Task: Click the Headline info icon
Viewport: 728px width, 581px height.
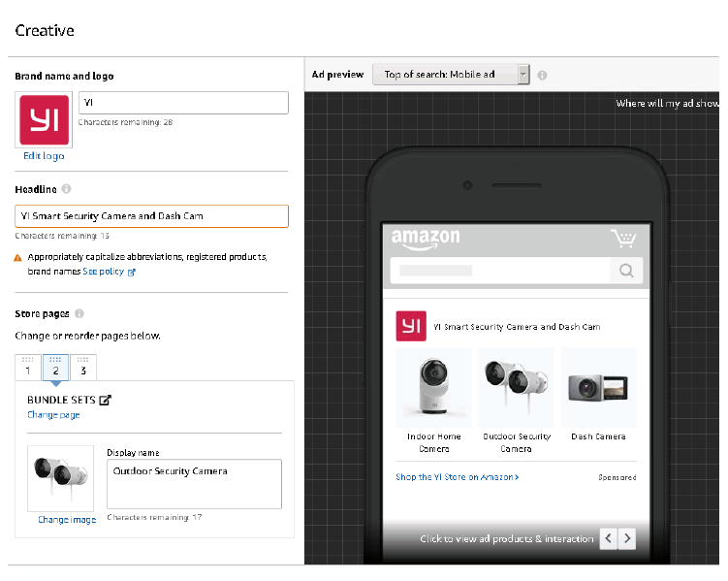Action: [66, 189]
